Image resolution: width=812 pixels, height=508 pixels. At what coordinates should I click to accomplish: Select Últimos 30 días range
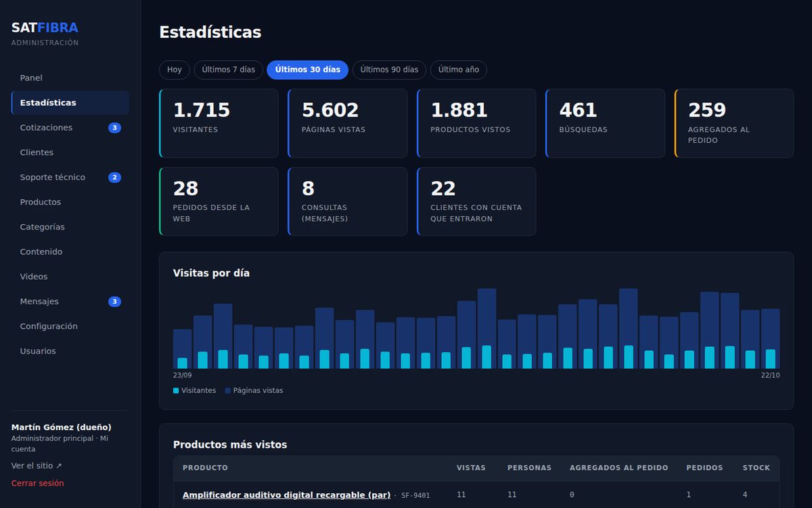pos(308,70)
